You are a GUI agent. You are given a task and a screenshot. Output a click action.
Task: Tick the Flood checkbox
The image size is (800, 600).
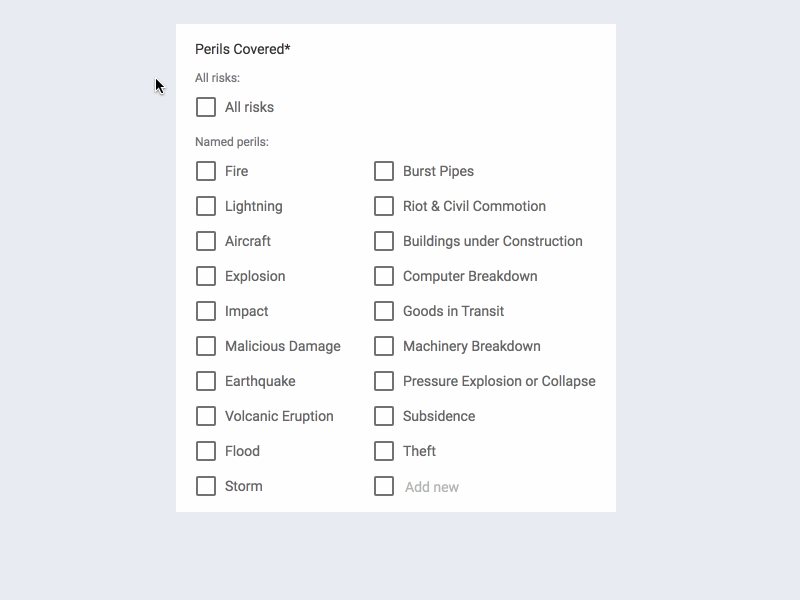pyautogui.click(x=206, y=451)
